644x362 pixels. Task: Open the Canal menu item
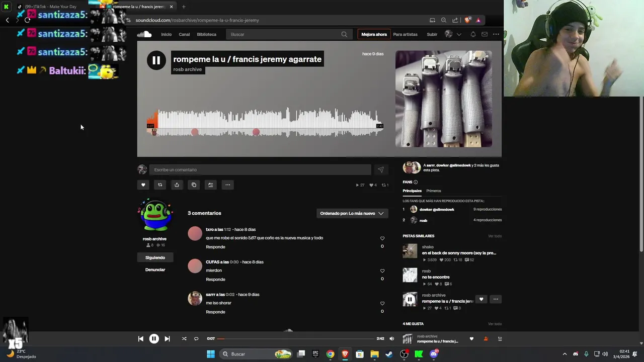184,34
